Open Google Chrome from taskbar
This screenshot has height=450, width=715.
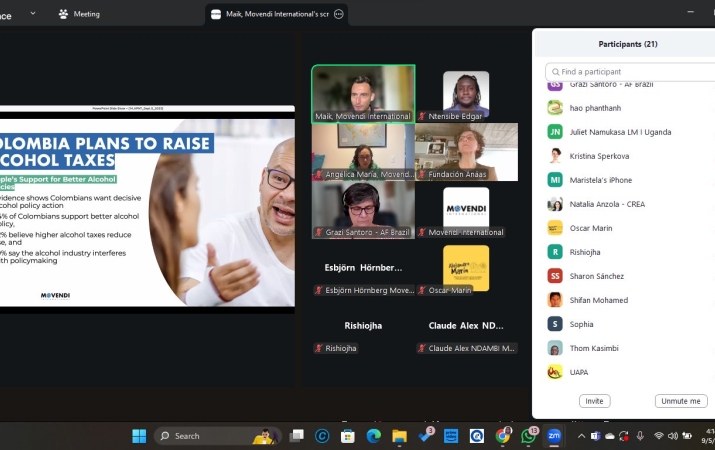pos(503,436)
